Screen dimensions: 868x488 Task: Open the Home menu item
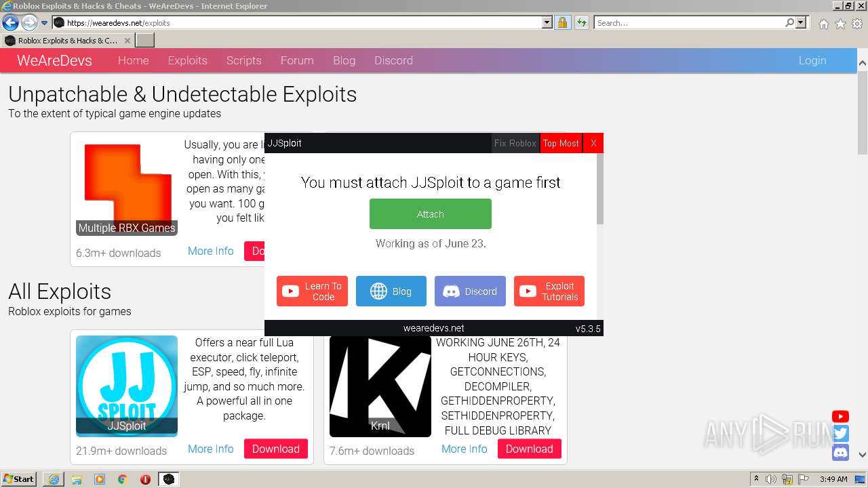(133, 60)
